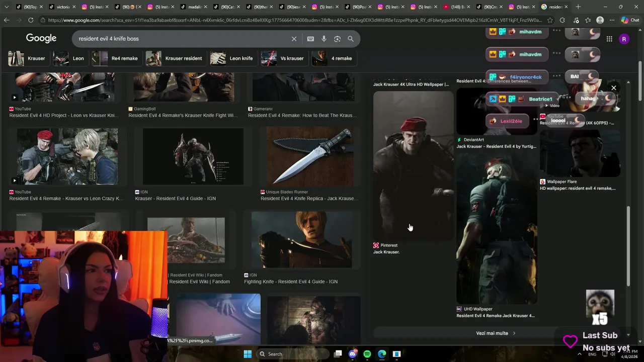Click the Windows taskbar Search box
644x362 pixels.
(x=293, y=354)
